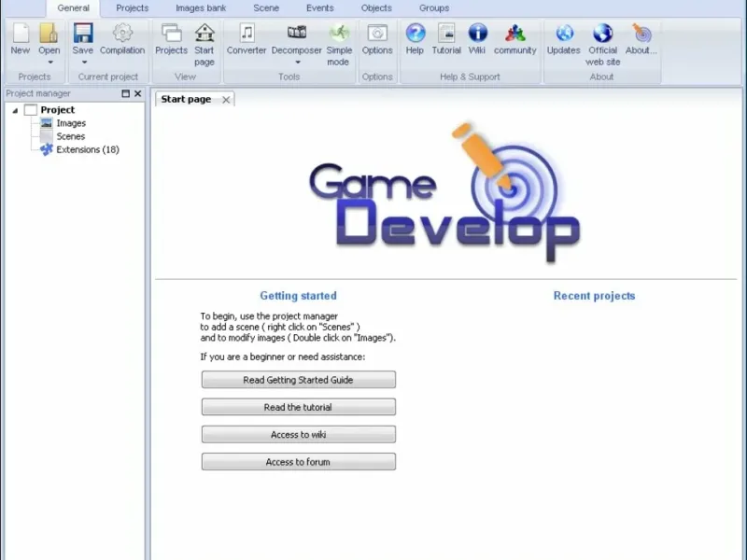The image size is (747, 560).
Task: Click Read the tutorial button
Action: click(x=298, y=407)
